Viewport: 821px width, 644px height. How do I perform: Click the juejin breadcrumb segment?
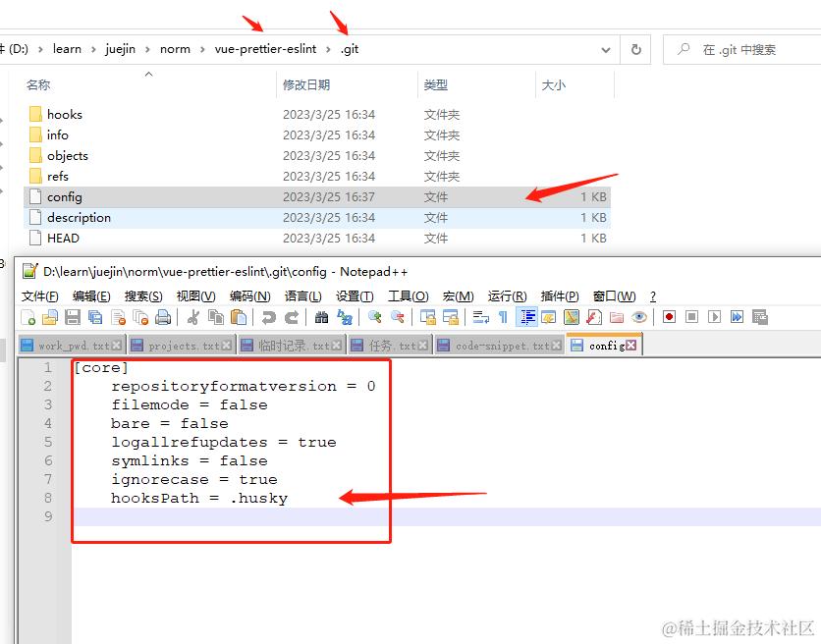tap(121, 49)
